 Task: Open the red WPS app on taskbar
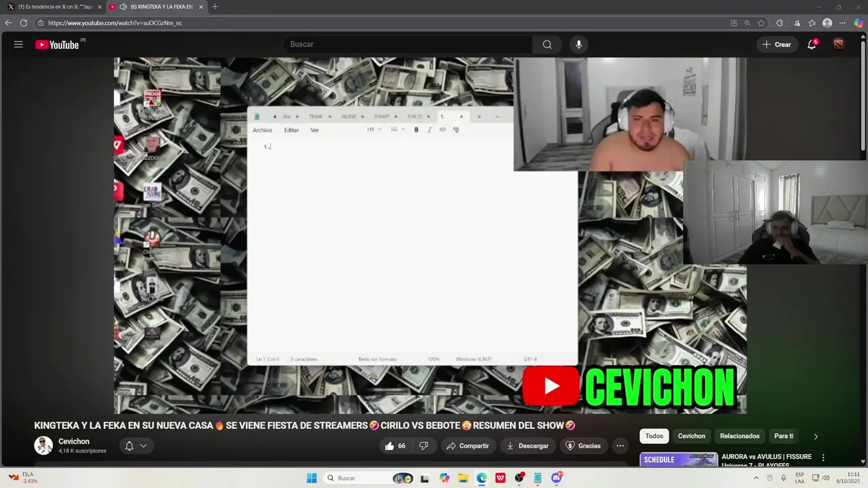pos(500,478)
